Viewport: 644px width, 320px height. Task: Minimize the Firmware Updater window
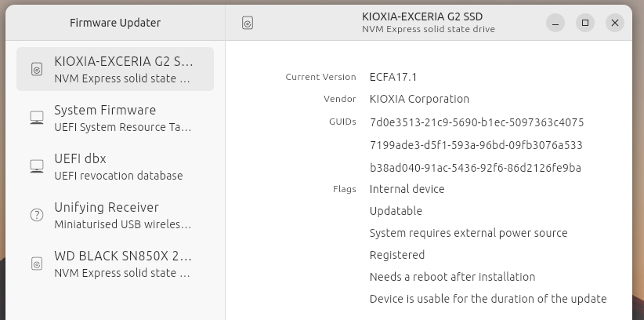pyautogui.click(x=555, y=23)
